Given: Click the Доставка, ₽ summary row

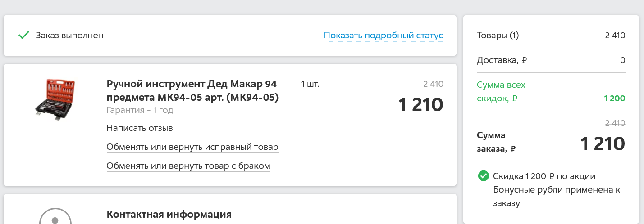Looking at the screenshot, I should click(551, 60).
